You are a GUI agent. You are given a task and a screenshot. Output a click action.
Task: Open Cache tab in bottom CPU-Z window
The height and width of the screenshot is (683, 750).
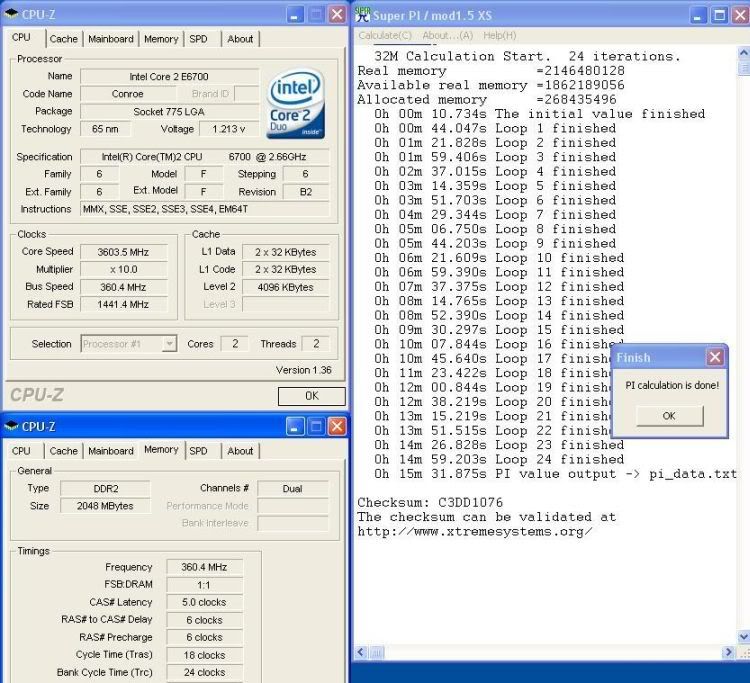click(x=63, y=451)
